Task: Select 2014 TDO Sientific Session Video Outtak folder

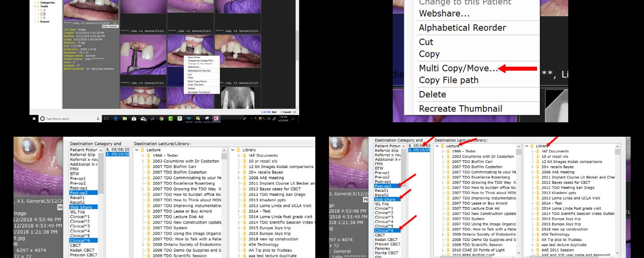Action: click(x=578, y=214)
